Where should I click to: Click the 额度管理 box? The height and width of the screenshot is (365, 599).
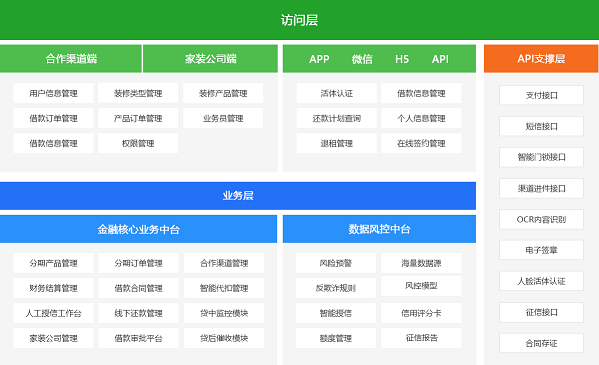tap(335, 338)
